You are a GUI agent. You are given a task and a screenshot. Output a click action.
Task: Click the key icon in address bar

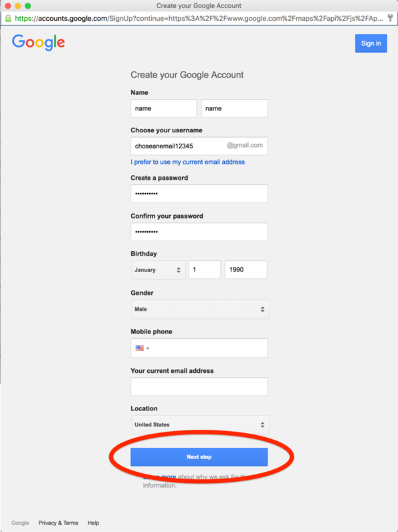click(x=391, y=18)
